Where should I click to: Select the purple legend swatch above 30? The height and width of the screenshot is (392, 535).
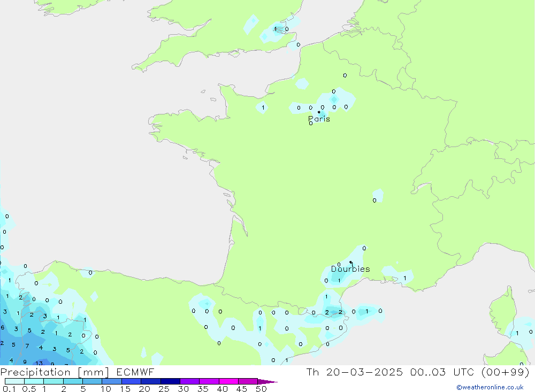click(190, 381)
